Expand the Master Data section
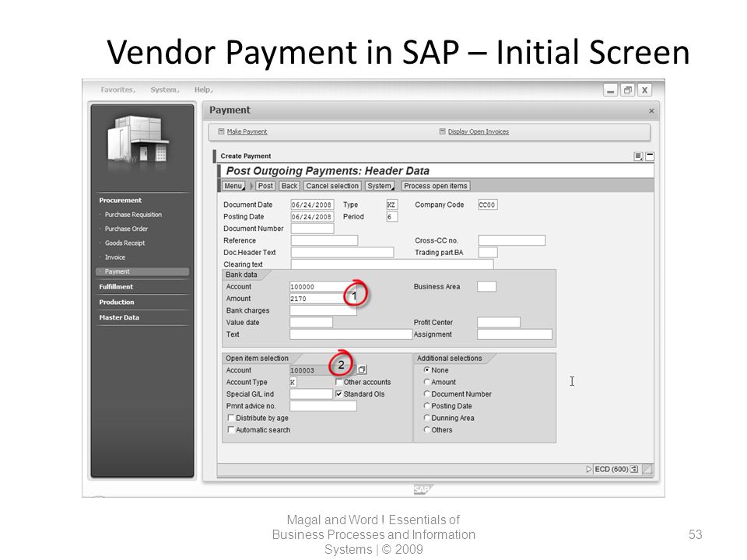Image resolution: width=747 pixels, height=560 pixels. (x=119, y=317)
